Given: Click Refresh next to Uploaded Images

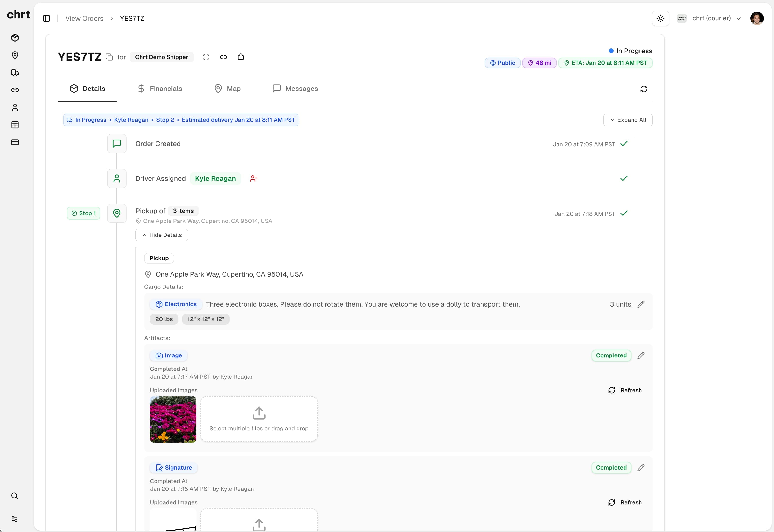Looking at the screenshot, I should pos(625,390).
